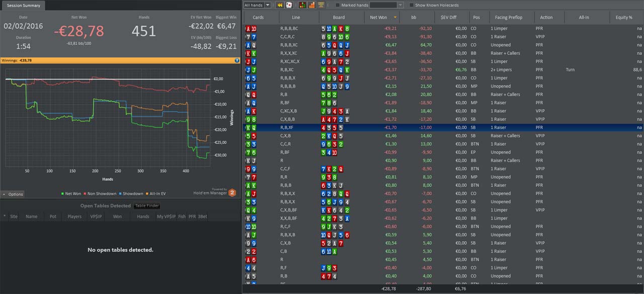
Task: Select the highlighted R,B,XF hand row
Action: (x=442, y=127)
